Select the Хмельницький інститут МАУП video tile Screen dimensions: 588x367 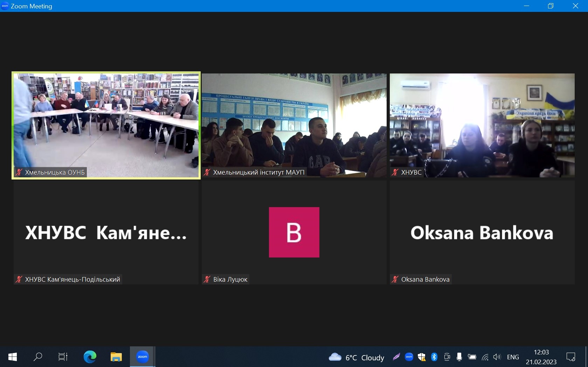coord(294,125)
